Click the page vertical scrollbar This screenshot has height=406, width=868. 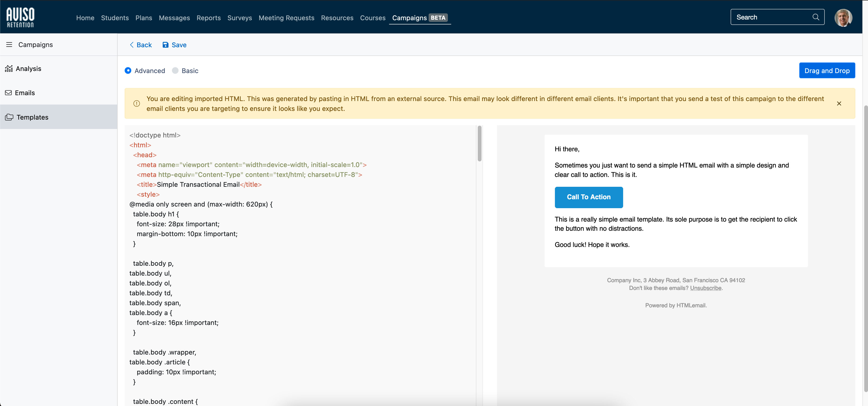click(866, 249)
